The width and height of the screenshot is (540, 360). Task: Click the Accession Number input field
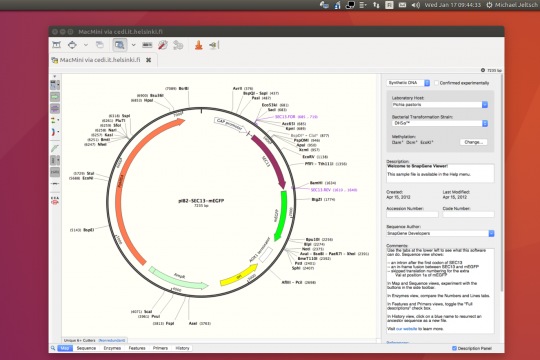coord(412,214)
